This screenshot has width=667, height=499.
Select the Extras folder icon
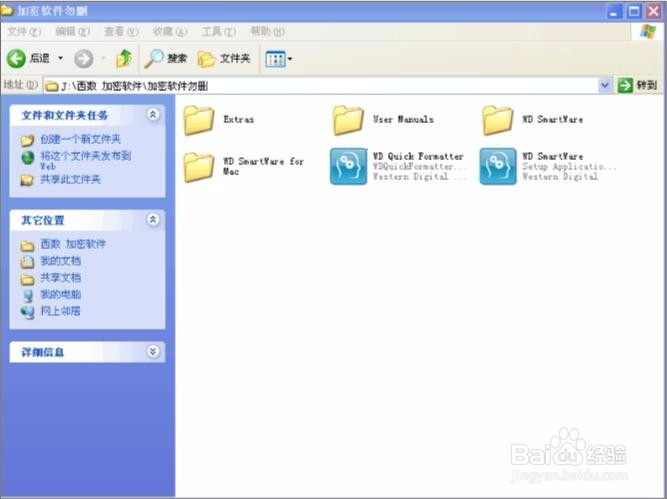point(199,120)
